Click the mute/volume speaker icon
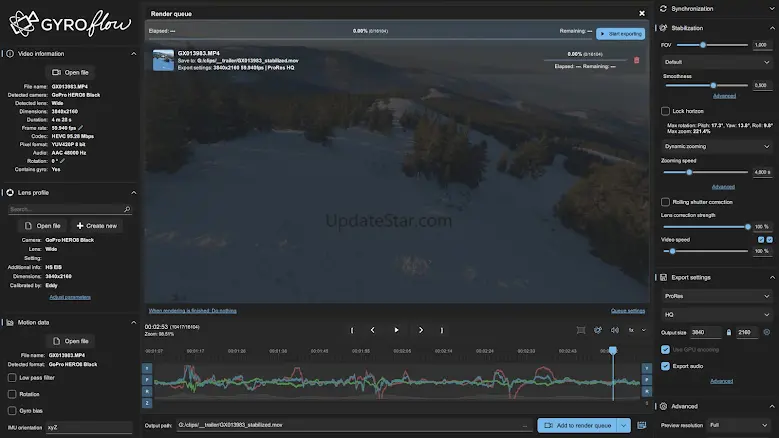The image size is (779, 438). coord(613,330)
